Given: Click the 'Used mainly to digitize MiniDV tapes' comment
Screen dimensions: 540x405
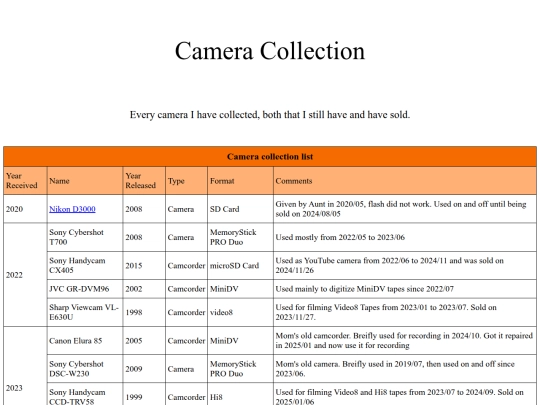Looking at the screenshot, I should (x=405, y=289).
